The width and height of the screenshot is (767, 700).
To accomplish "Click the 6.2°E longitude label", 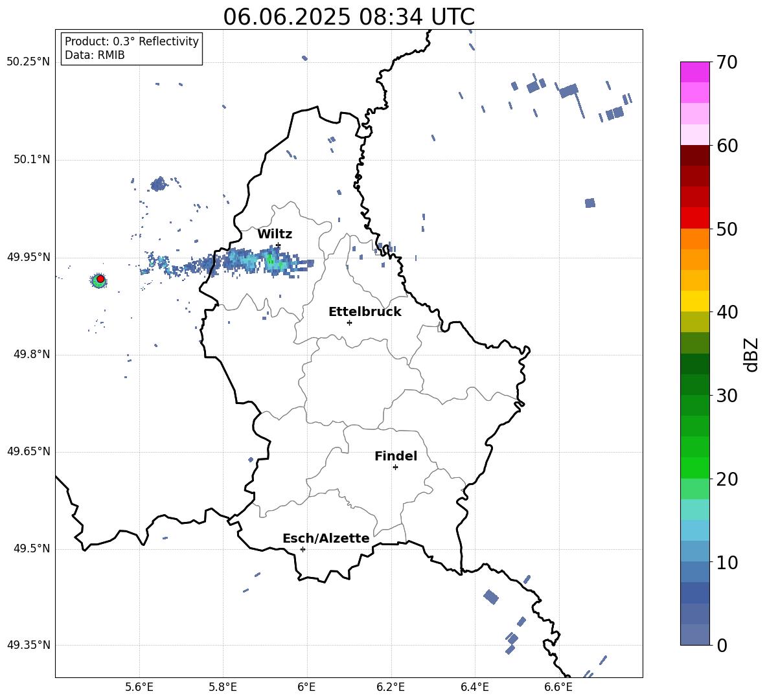I will [391, 687].
